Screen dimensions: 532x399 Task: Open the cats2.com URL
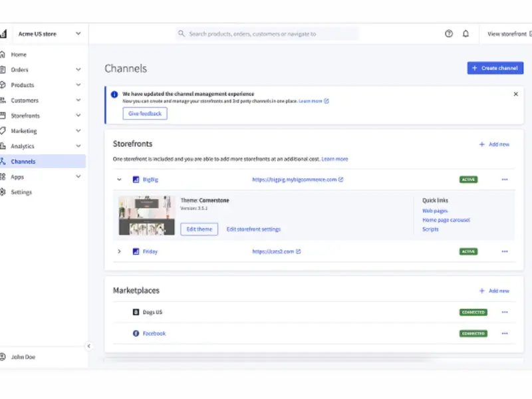pyautogui.click(x=273, y=251)
